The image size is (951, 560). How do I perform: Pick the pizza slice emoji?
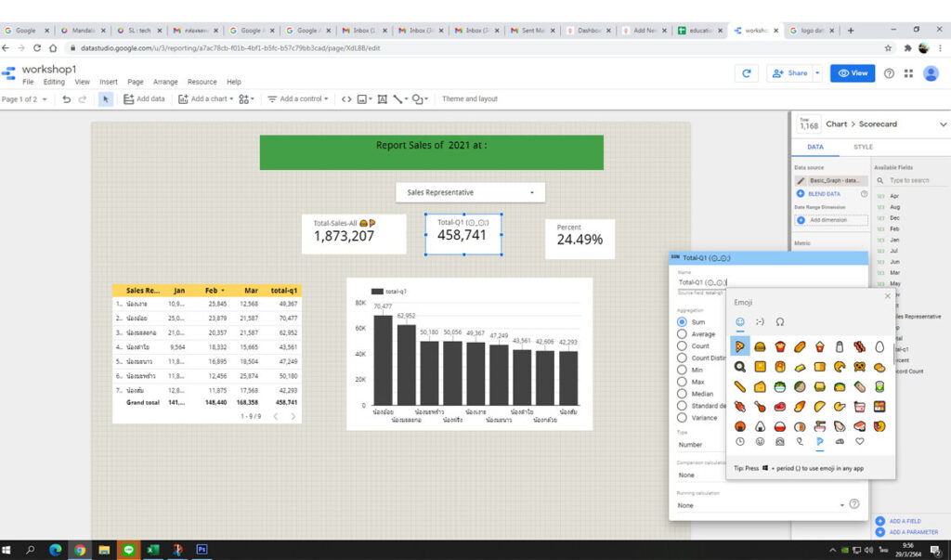point(740,347)
